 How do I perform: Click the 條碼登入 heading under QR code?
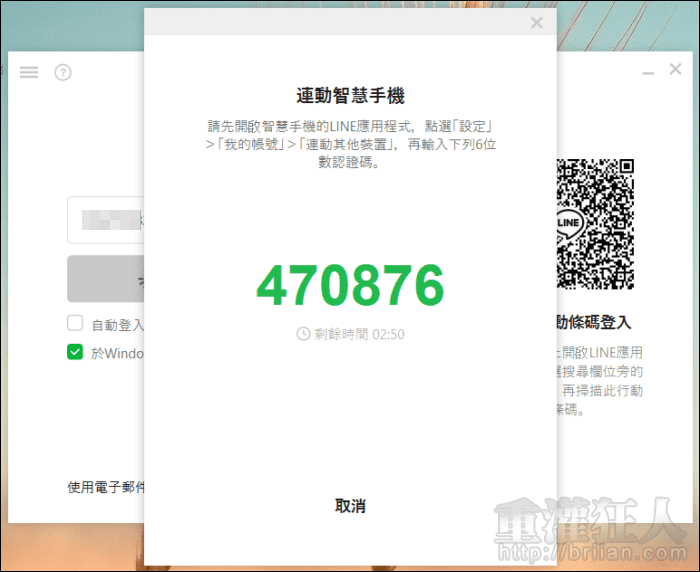595,322
